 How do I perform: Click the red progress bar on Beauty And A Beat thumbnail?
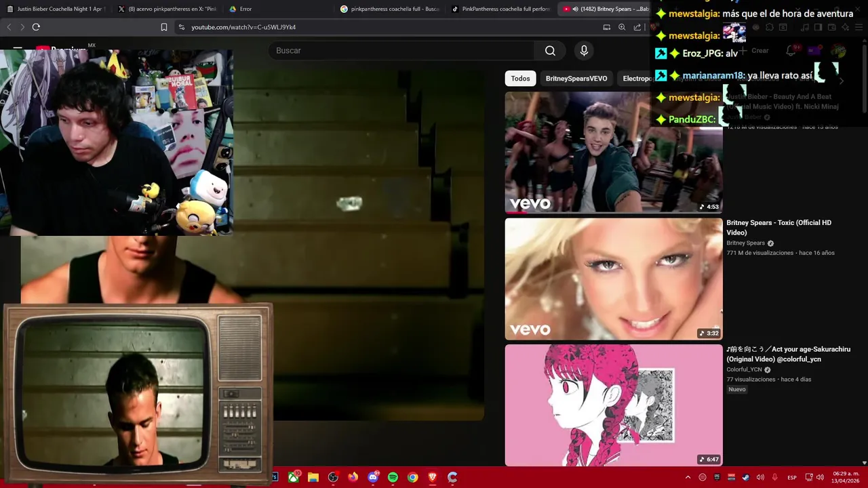(x=517, y=212)
